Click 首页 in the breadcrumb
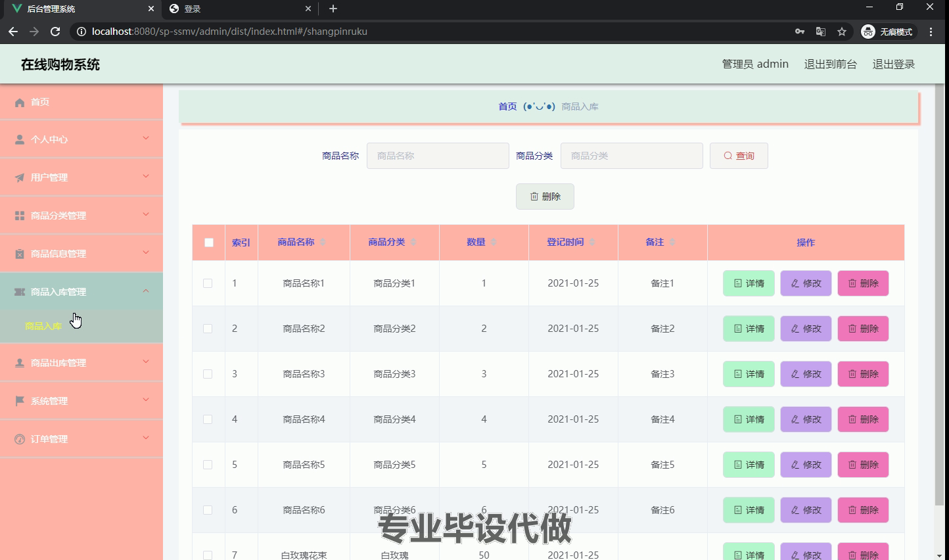The image size is (949, 560). 507,106
